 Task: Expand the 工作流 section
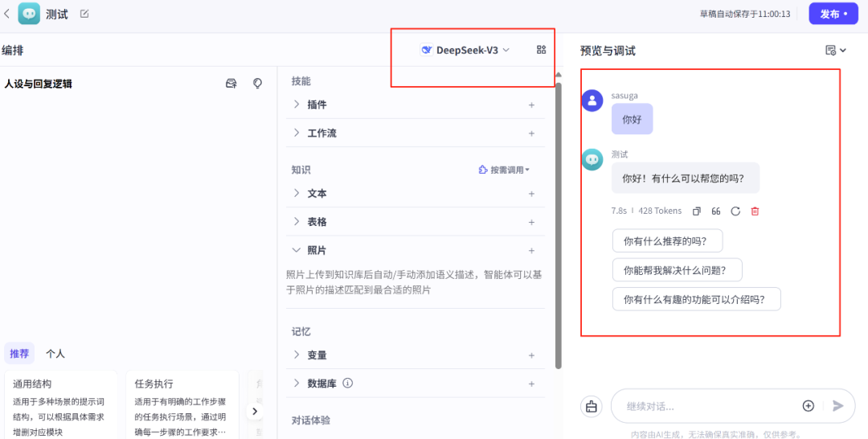[x=297, y=133]
